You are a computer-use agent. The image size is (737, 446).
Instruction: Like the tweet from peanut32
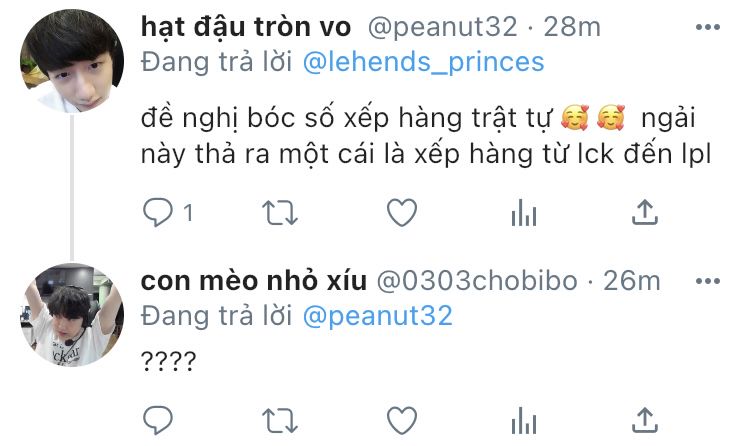(x=402, y=212)
